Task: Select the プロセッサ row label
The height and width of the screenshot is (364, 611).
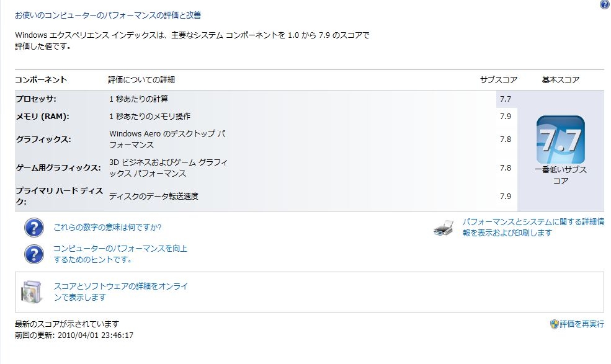Action: click(36, 99)
